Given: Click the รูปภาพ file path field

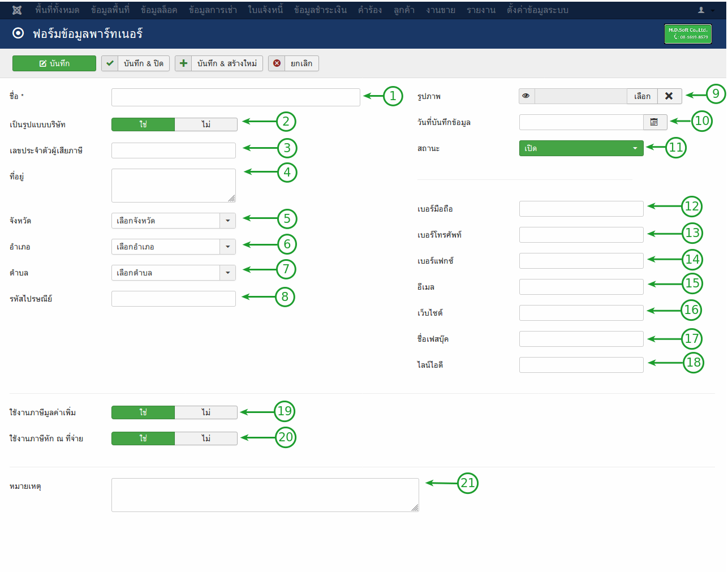Looking at the screenshot, I should point(581,96).
